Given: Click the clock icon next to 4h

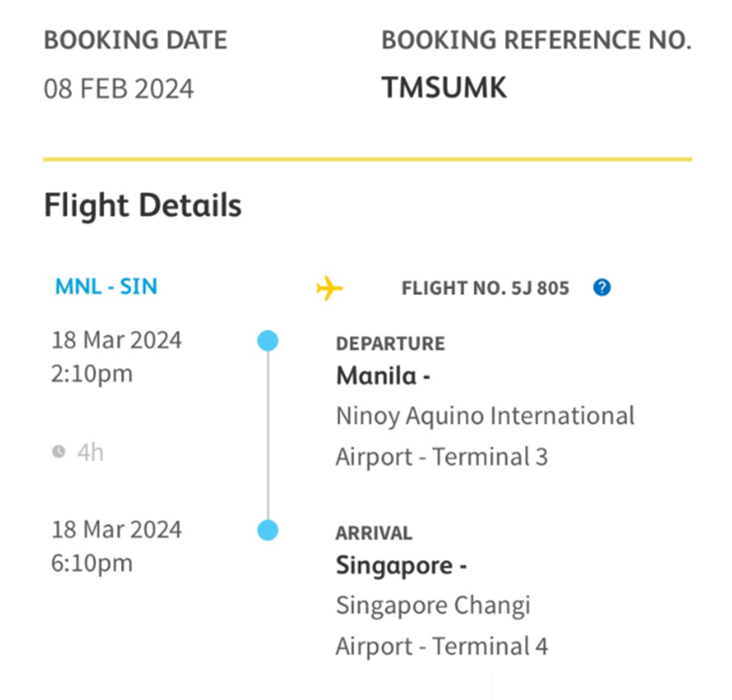Looking at the screenshot, I should (x=59, y=452).
